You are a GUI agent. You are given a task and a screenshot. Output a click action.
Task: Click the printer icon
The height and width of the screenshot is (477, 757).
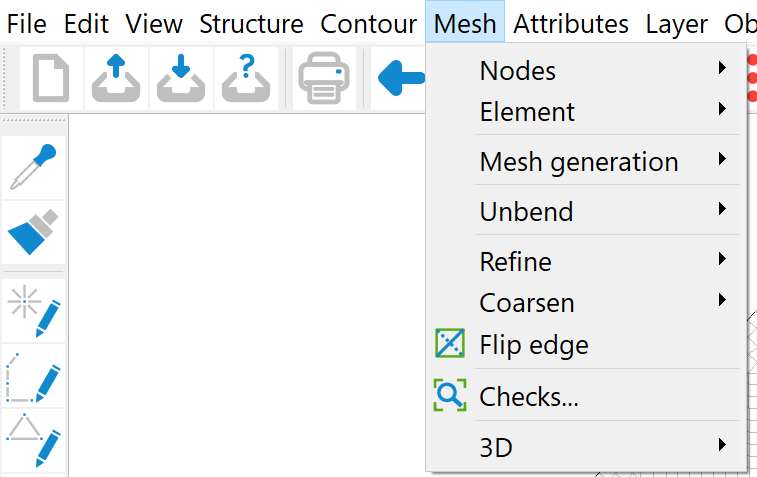pyautogui.click(x=326, y=78)
